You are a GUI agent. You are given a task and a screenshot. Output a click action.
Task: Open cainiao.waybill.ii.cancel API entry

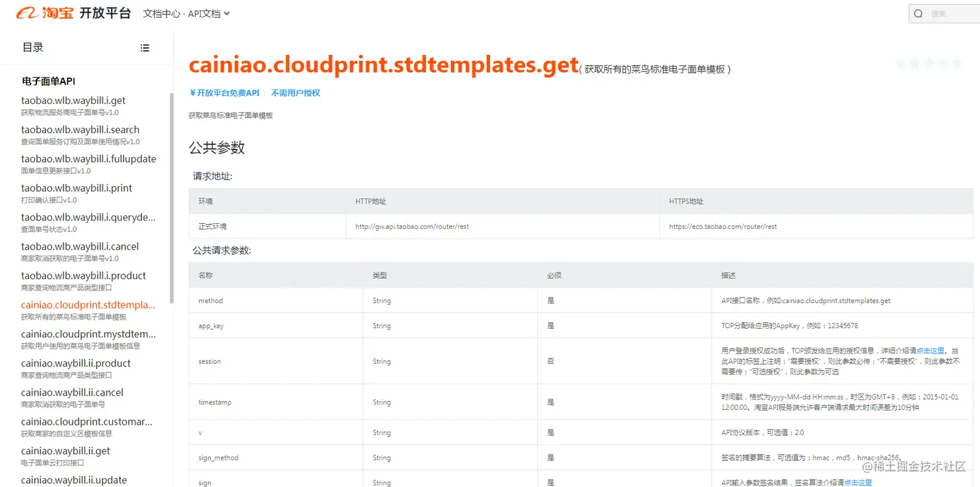coord(72,392)
